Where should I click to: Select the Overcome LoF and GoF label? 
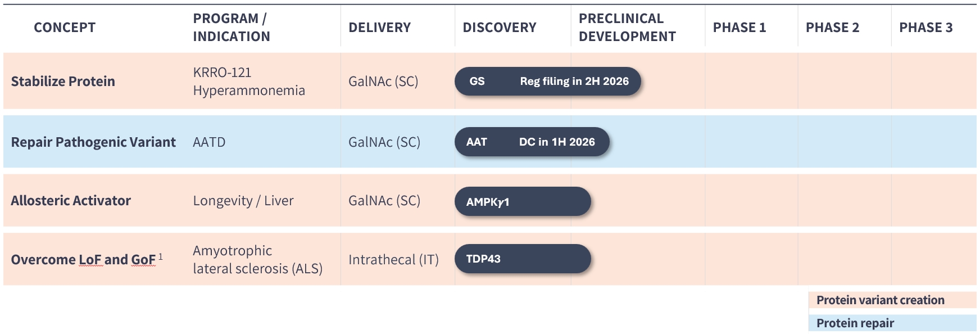(x=83, y=259)
